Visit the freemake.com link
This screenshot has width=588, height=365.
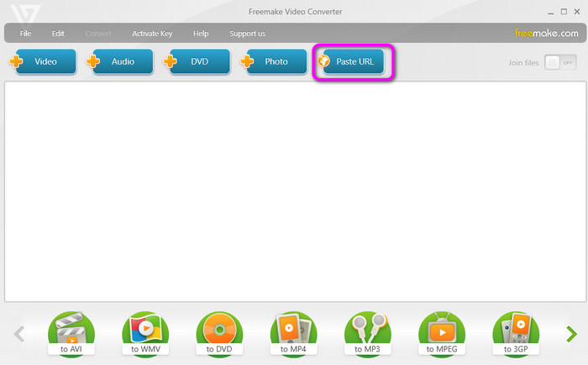pyautogui.click(x=546, y=34)
